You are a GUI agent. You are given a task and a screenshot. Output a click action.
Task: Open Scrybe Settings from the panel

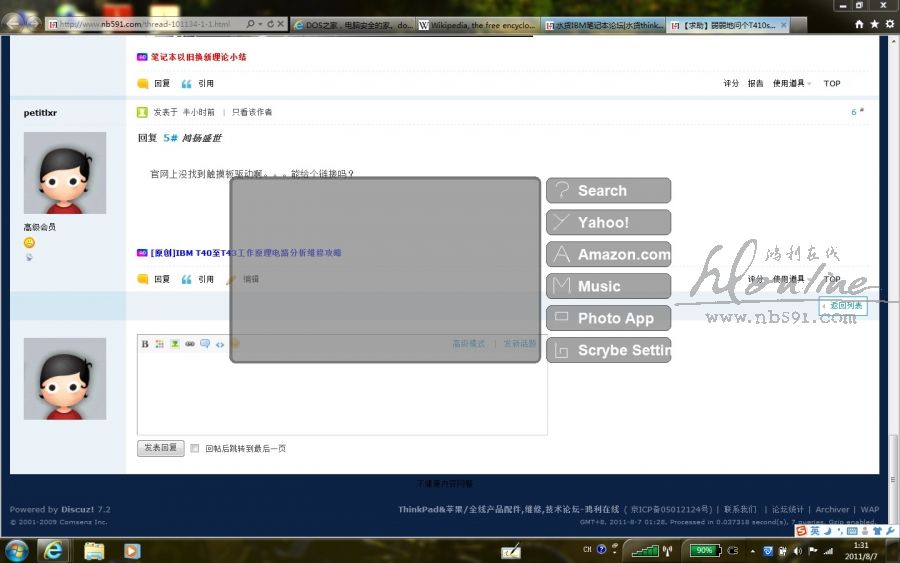pyautogui.click(x=608, y=351)
